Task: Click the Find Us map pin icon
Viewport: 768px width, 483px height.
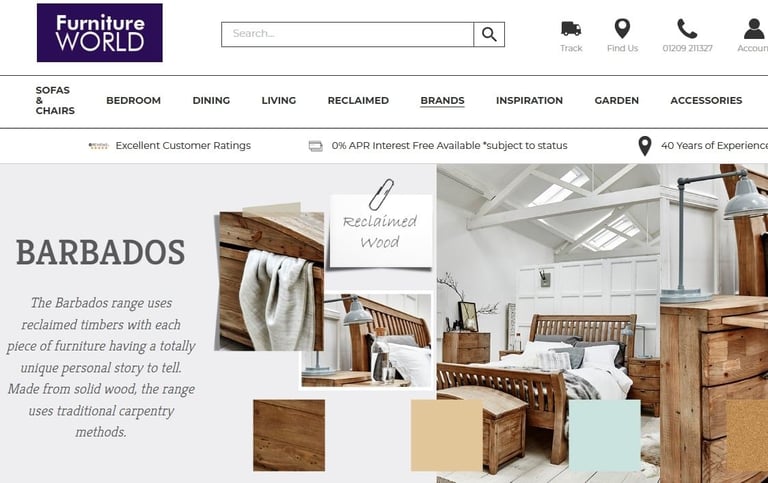Action: [x=623, y=28]
